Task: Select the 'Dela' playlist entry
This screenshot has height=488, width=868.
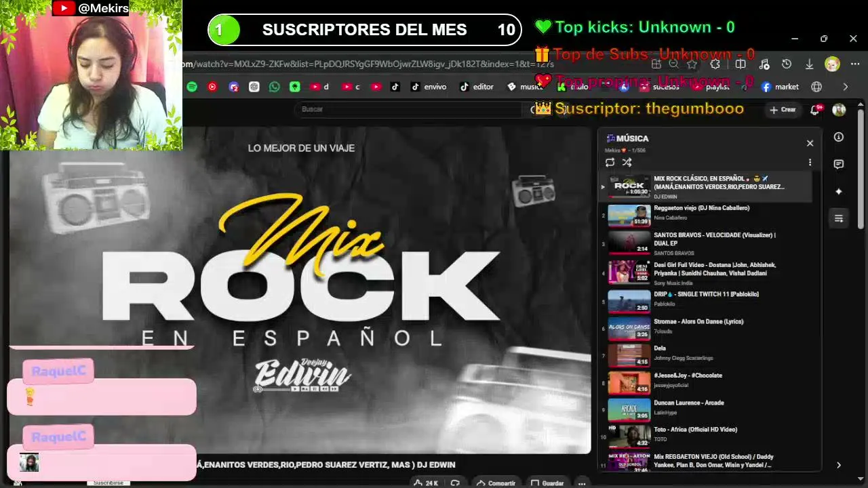Action: point(705,356)
